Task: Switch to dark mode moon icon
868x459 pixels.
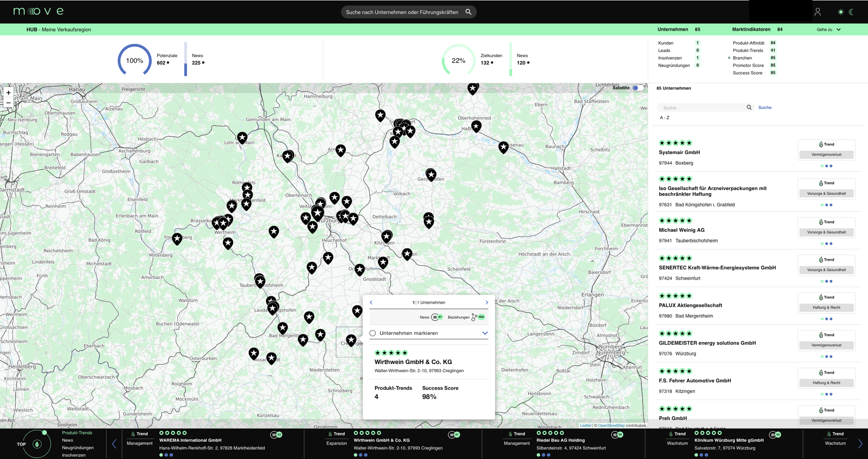Action: pyautogui.click(x=852, y=12)
